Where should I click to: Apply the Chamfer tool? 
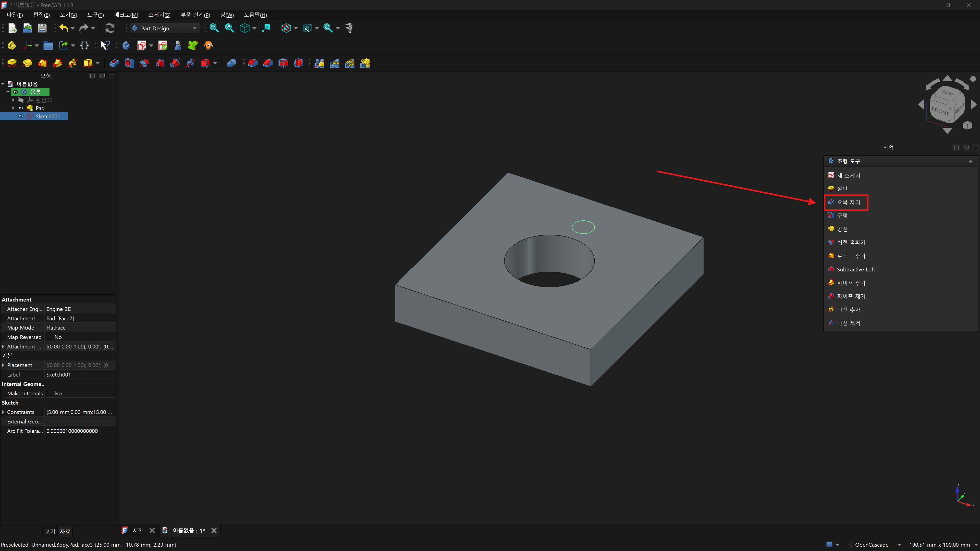[x=268, y=63]
